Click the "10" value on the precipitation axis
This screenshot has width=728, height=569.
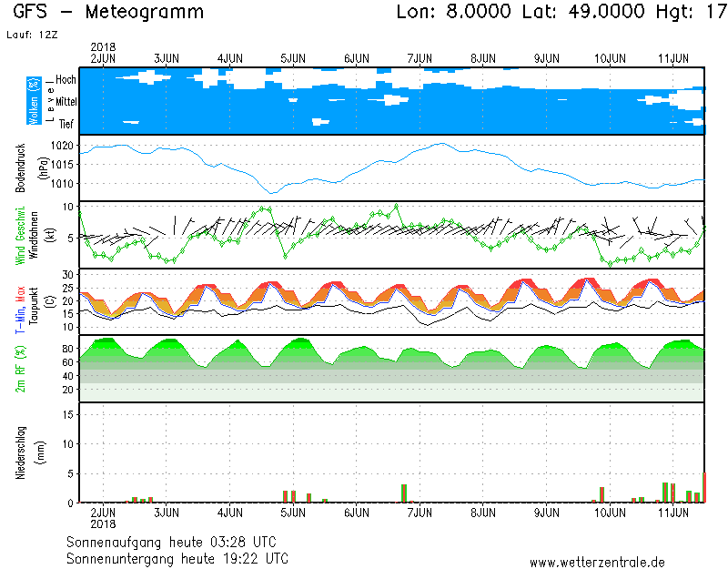point(68,444)
